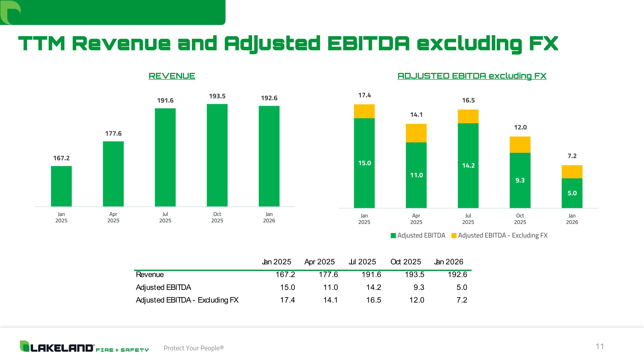
Task: Click the Apr 2025 revenue bar labeled 177.6
Action: click(x=113, y=174)
